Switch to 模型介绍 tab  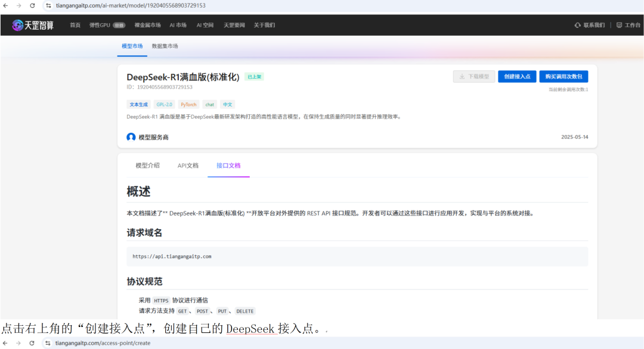point(147,166)
